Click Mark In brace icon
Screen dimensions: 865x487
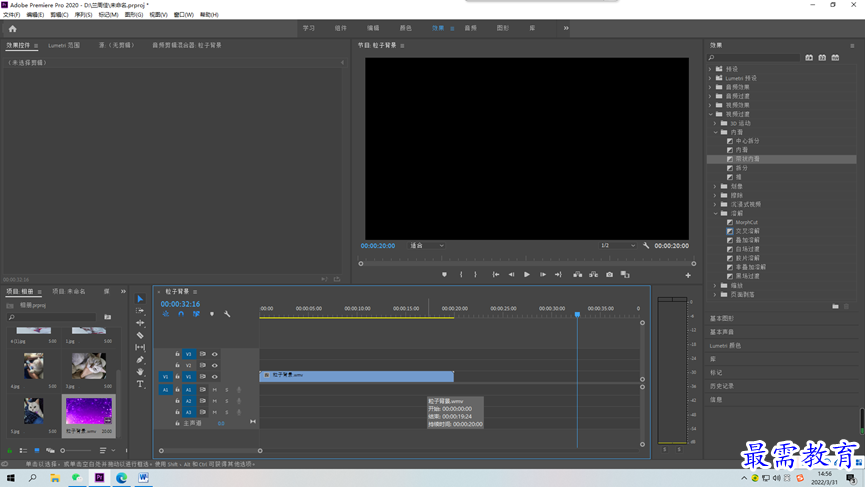point(461,275)
